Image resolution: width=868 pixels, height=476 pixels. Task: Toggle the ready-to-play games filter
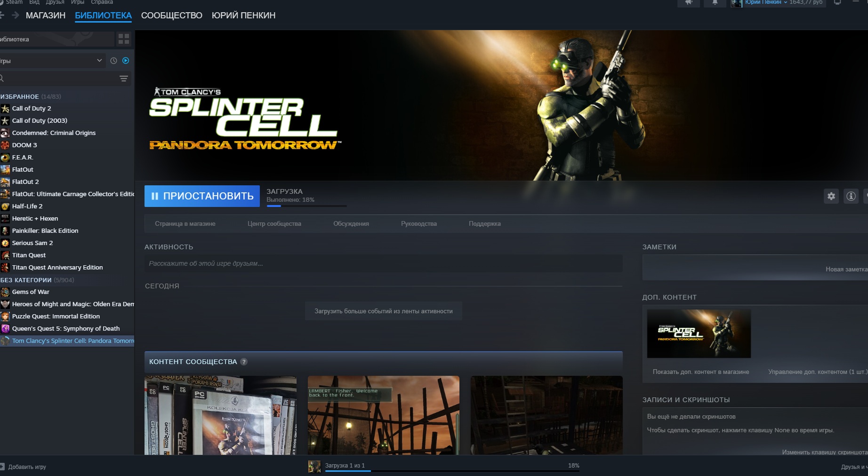coord(126,61)
